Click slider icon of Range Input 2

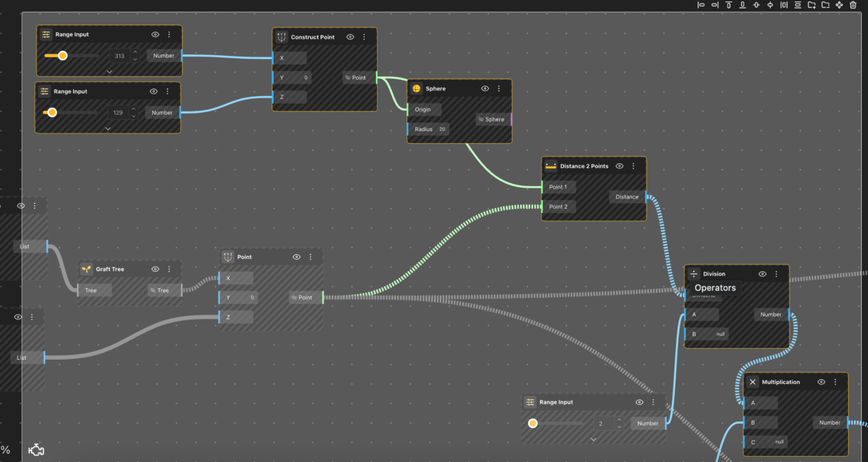click(x=530, y=402)
